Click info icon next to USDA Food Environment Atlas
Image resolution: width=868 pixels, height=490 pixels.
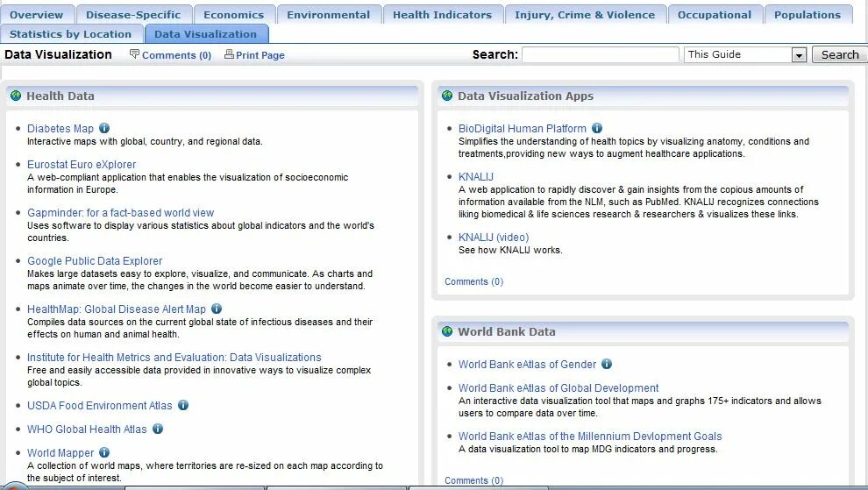(183, 405)
